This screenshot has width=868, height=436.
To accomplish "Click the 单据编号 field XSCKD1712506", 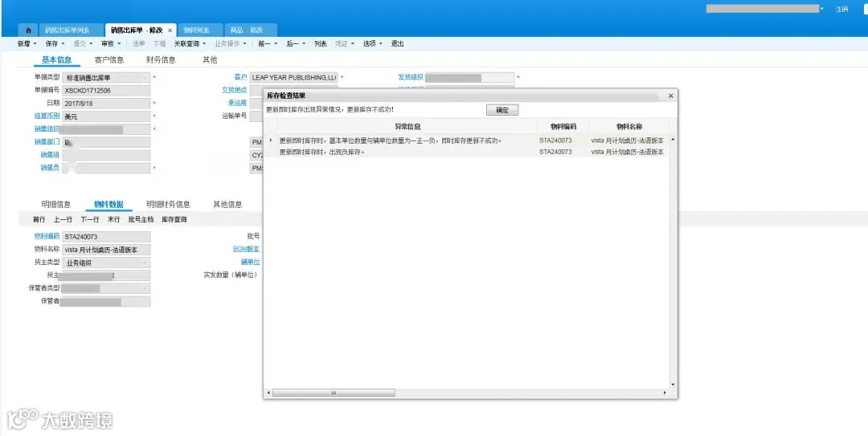I will click(x=106, y=91).
